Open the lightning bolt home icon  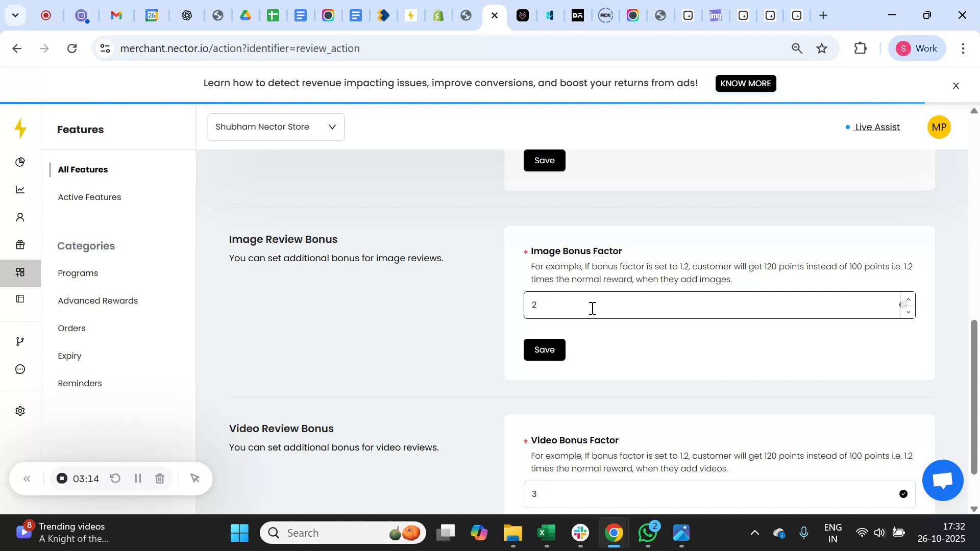point(20,129)
